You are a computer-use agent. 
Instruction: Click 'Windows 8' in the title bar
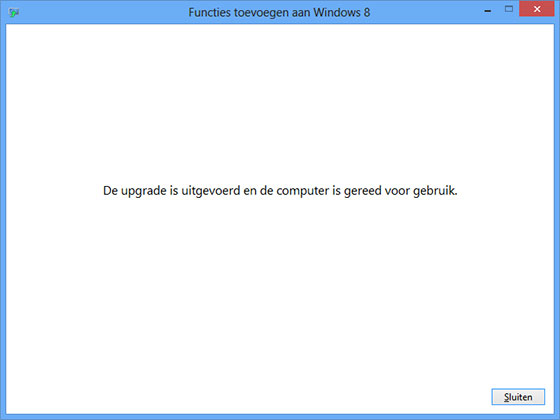342,12
